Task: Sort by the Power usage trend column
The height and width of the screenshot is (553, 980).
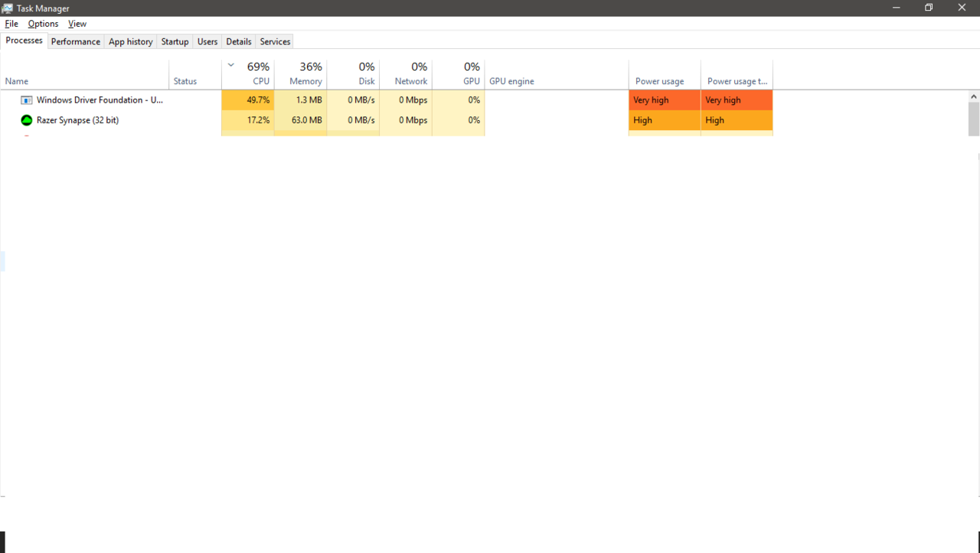Action: 737,74
